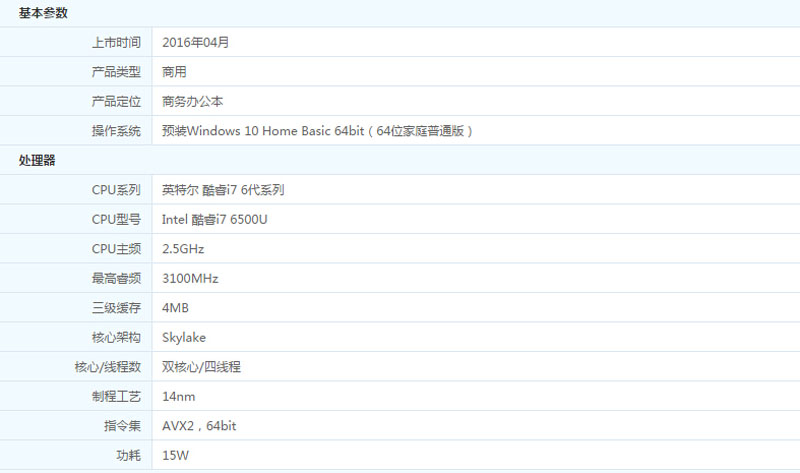Select the 2016年04月 release date value

click(x=195, y=42)
